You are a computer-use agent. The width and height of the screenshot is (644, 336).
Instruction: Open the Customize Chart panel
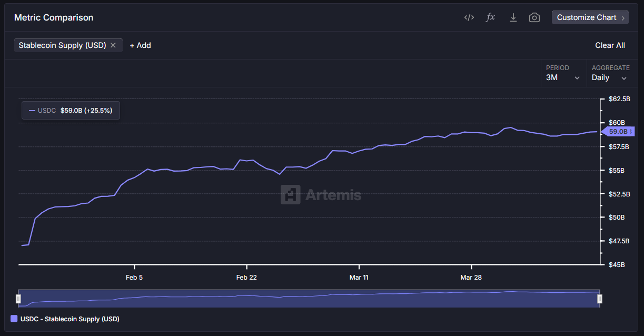(590, 17)
